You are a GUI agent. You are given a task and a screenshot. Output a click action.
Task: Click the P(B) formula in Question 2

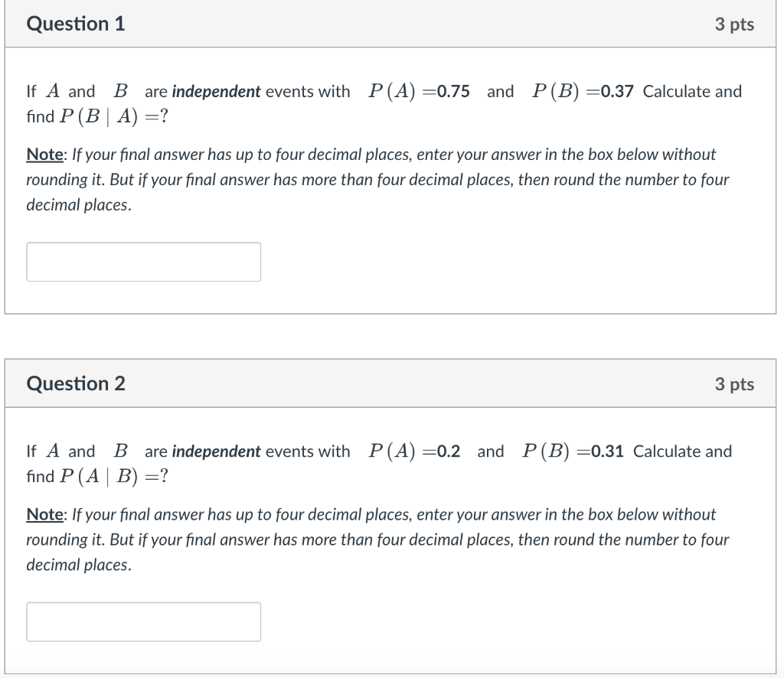[544, 451]
